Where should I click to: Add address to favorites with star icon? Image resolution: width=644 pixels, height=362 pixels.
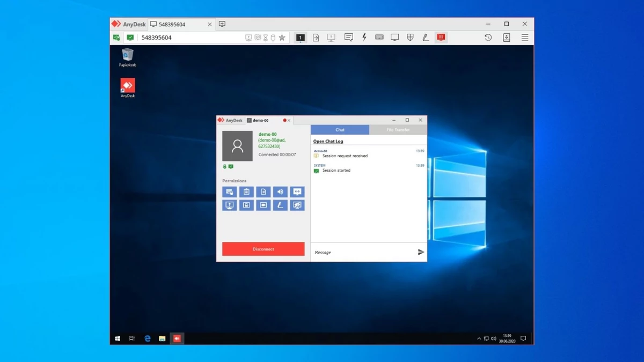coord(282,38)
